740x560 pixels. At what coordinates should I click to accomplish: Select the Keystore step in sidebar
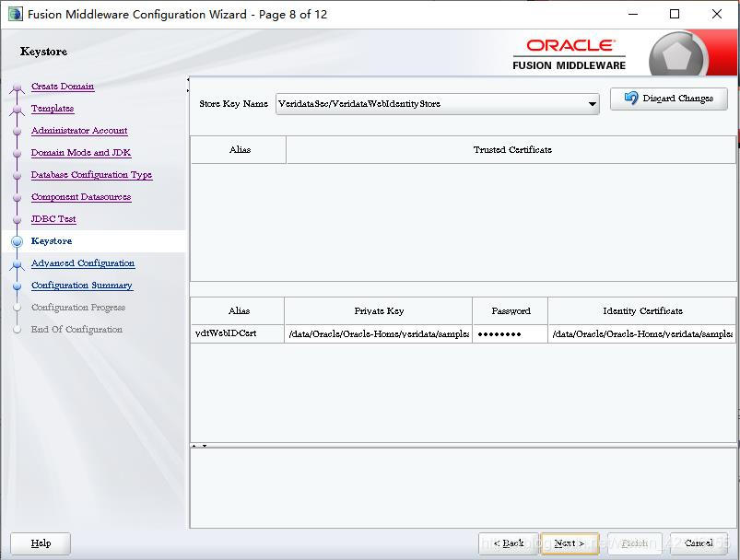[x=52, y=241]
